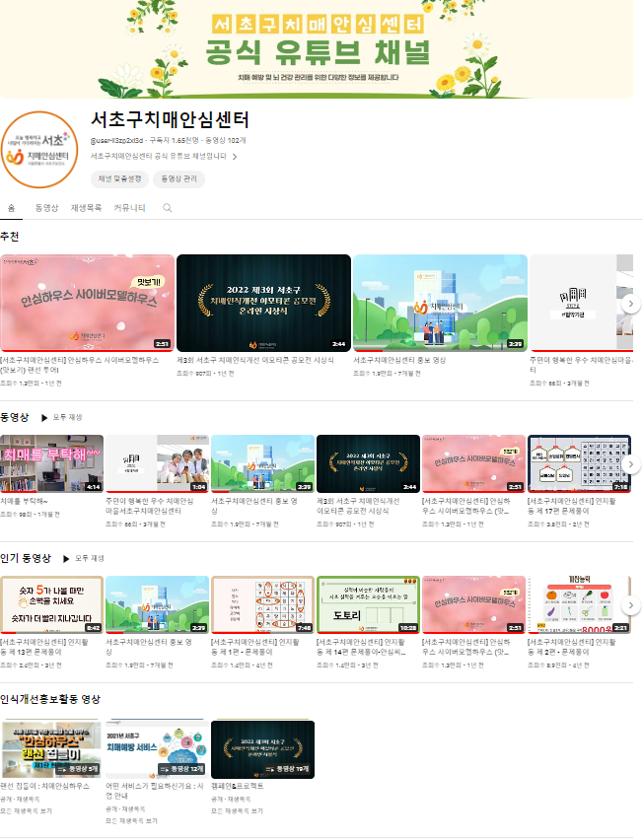Open the 재생목록 tab
642x840 pixels.
point(86,208)
